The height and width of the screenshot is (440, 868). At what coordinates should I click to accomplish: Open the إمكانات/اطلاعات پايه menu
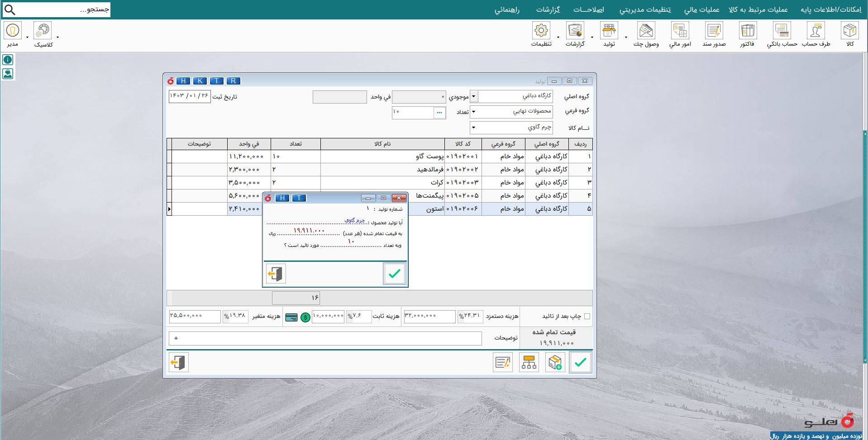(831, 9)
